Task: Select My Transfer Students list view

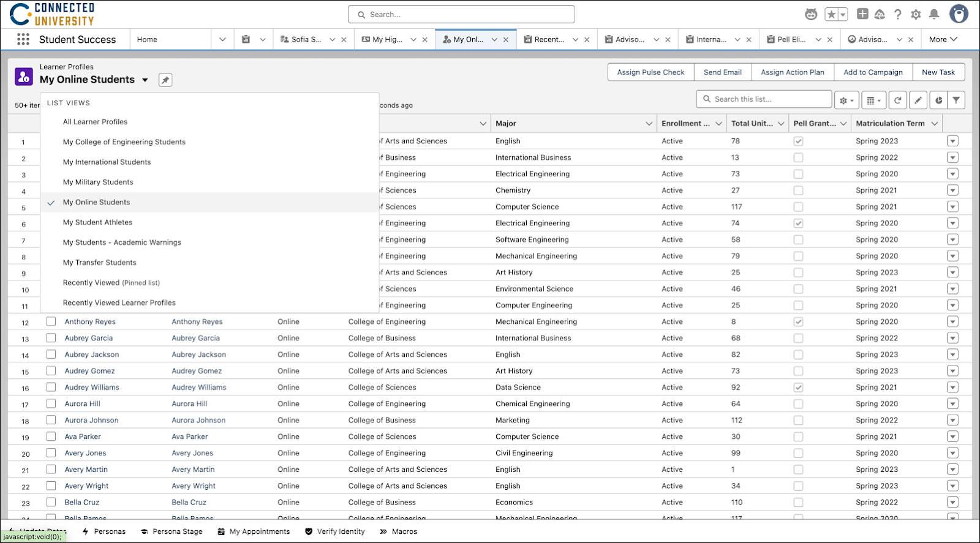Action: tap(209, 263)
